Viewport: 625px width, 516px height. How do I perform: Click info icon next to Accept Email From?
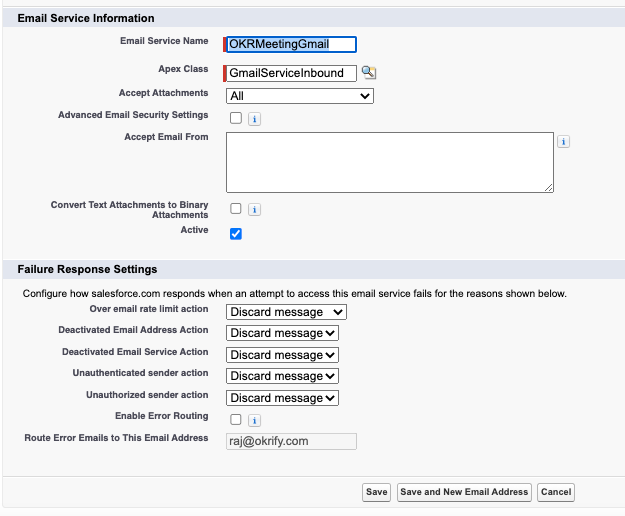pyautogui.click(x=563, y=142)
